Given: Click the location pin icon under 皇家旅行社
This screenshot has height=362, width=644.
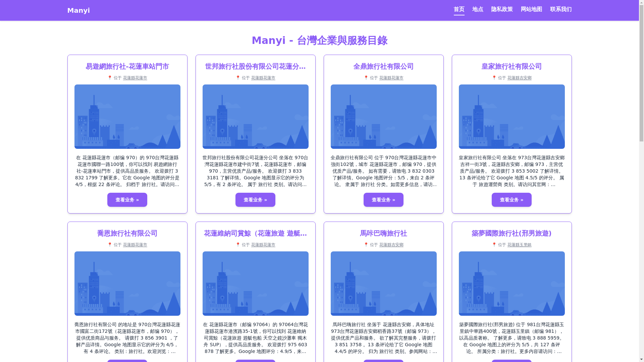Looking at the screenshot, I should click(x=494, y=78).
